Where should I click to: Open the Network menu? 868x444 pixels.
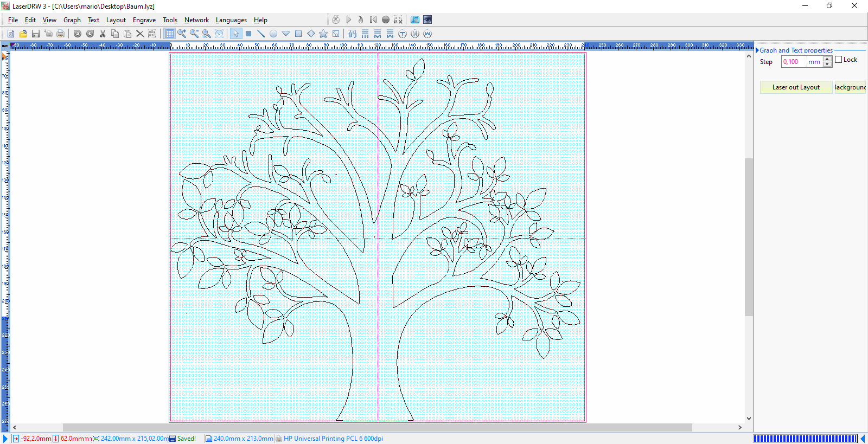196,20
